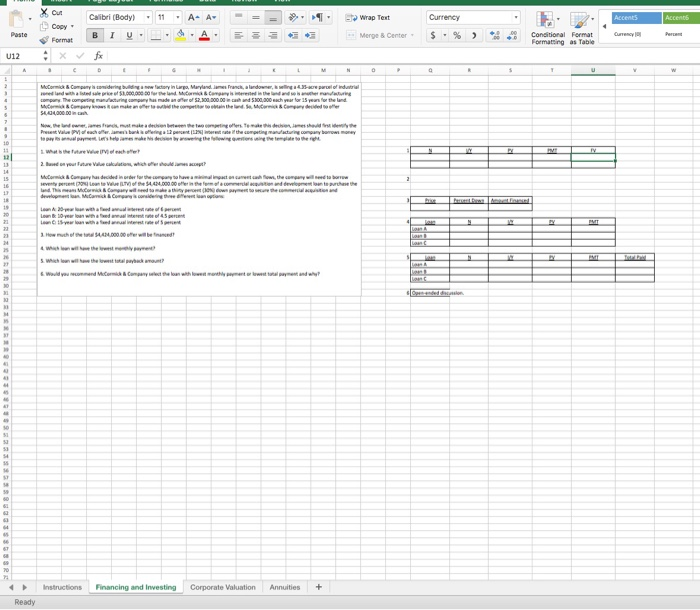This screenshot has height=610, width=700.
Task: Open Format as Table
Action: [582, 28]
